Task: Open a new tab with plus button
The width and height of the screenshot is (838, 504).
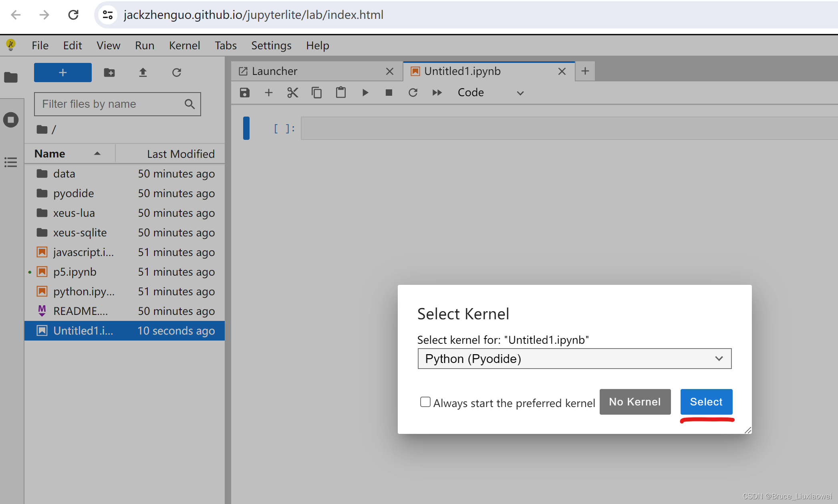Action: click(x=585, y=71)
